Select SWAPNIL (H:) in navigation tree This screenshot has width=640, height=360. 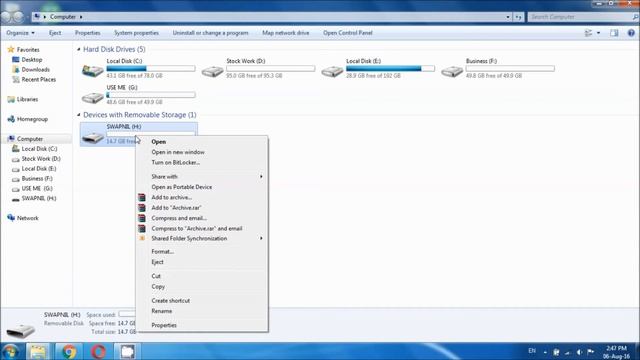(x=39, y=198)
